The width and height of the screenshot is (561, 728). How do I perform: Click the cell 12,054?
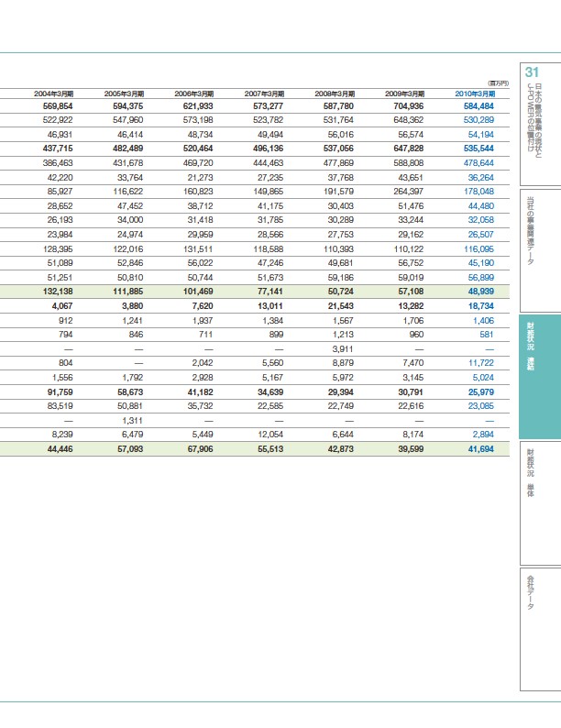pos(270,435)
